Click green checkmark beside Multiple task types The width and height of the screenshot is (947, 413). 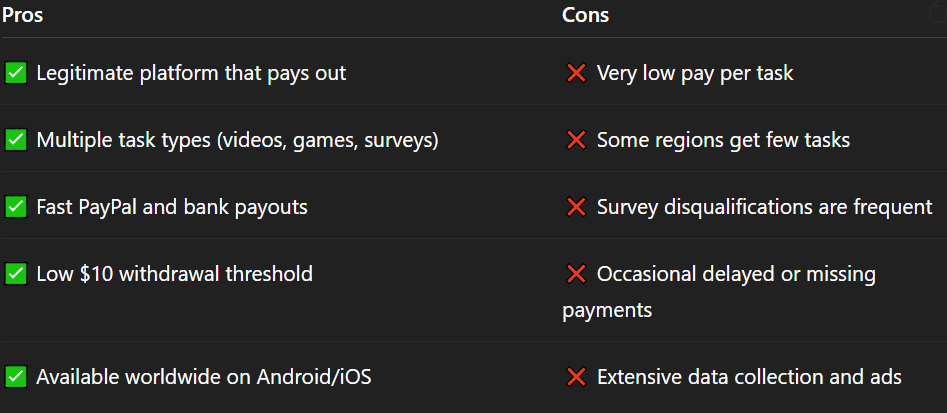16,141
